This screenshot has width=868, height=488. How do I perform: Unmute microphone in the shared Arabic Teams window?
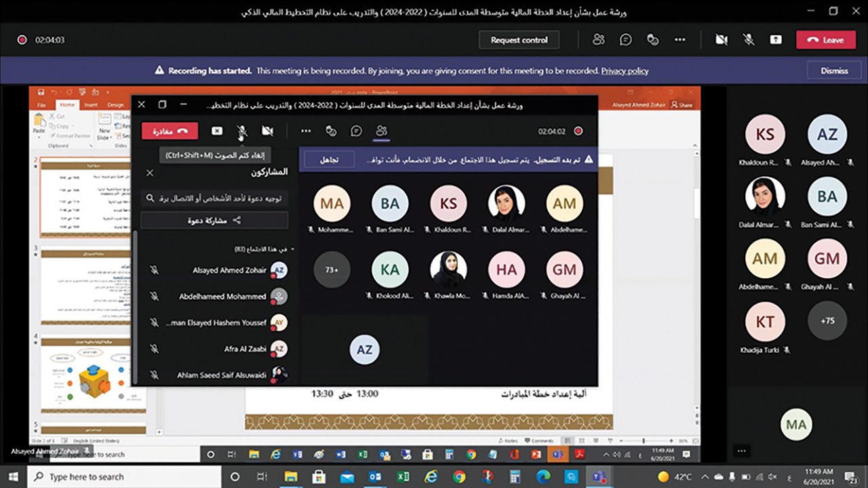coord(241,131)
